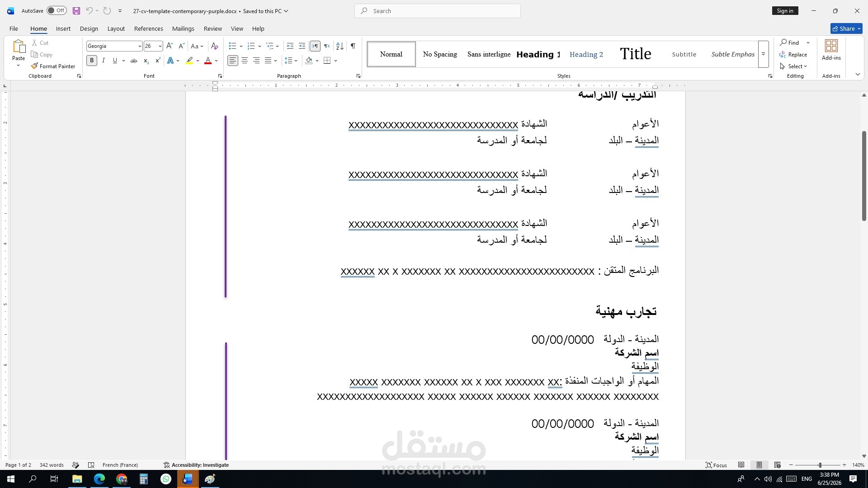The image size is (868, 488).
Task: Click the Add-ins icon
Action: click(831, 46)
